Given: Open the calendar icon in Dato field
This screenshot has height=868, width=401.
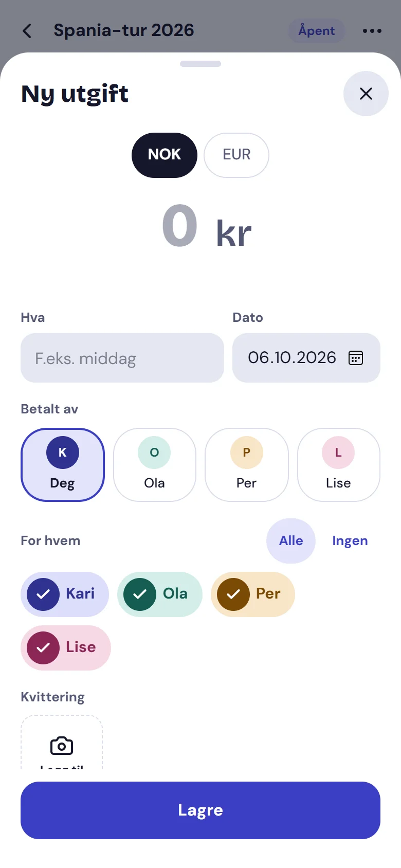Looking at the screenshot, I should tap(356, 358).
